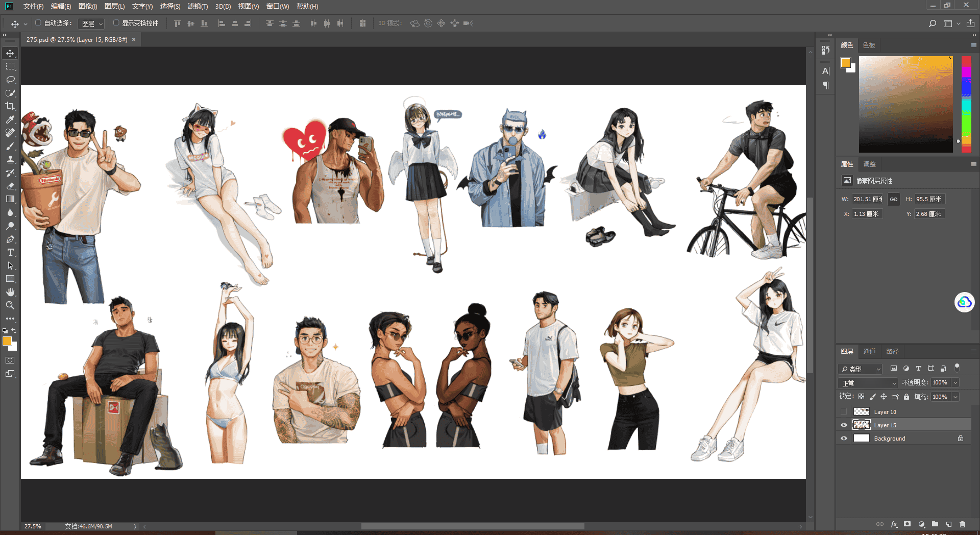Viewport: 980px width, 535px height.
Task: Pick the Zoom tool
Action: [x=10, y=305]
